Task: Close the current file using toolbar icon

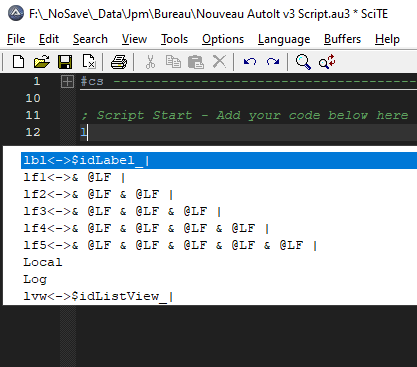Action: pyautogui.click(x=89, y=62)
